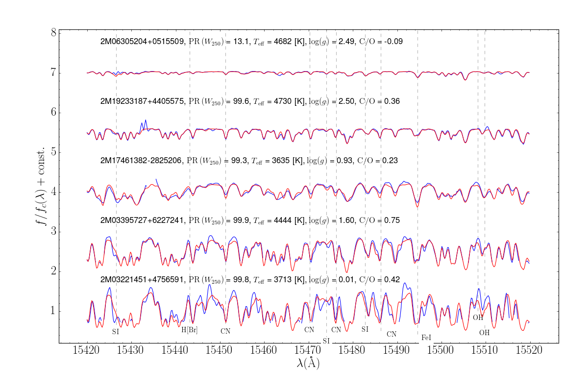
Task: Click the C/O = 0.75 value
Action: click(380, 220)
